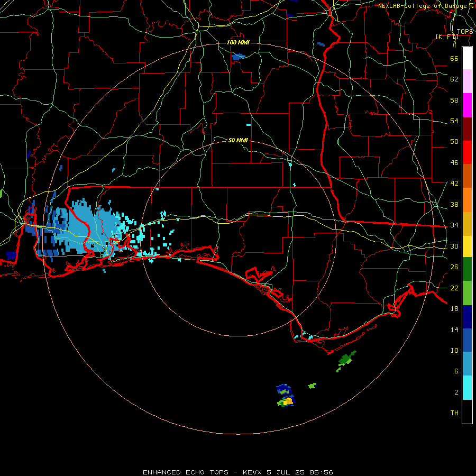Screen dimensions: 476x476
Task: Click the navy 14-18 legend swatch
Action: coord(467,317)
